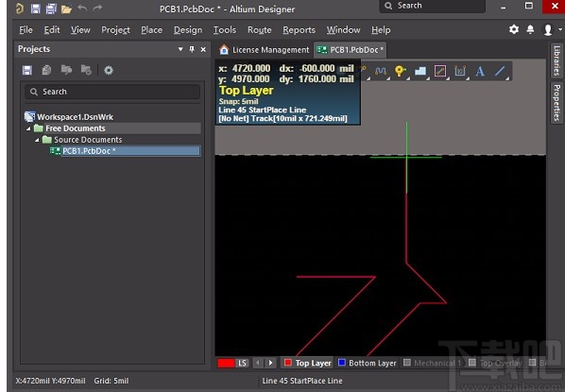Open notifications bell icon
This screenshot has width=565, height=392.
tap(530, 29)
